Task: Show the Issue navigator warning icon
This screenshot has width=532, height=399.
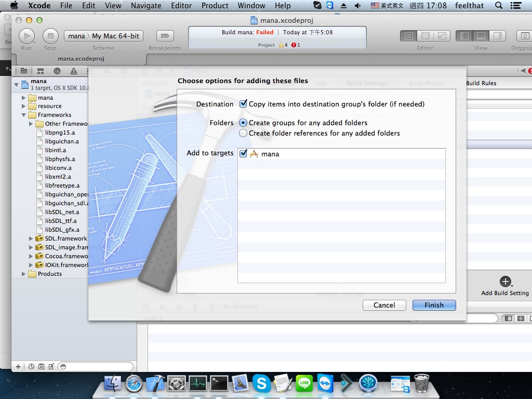Action: coord(74,71)
